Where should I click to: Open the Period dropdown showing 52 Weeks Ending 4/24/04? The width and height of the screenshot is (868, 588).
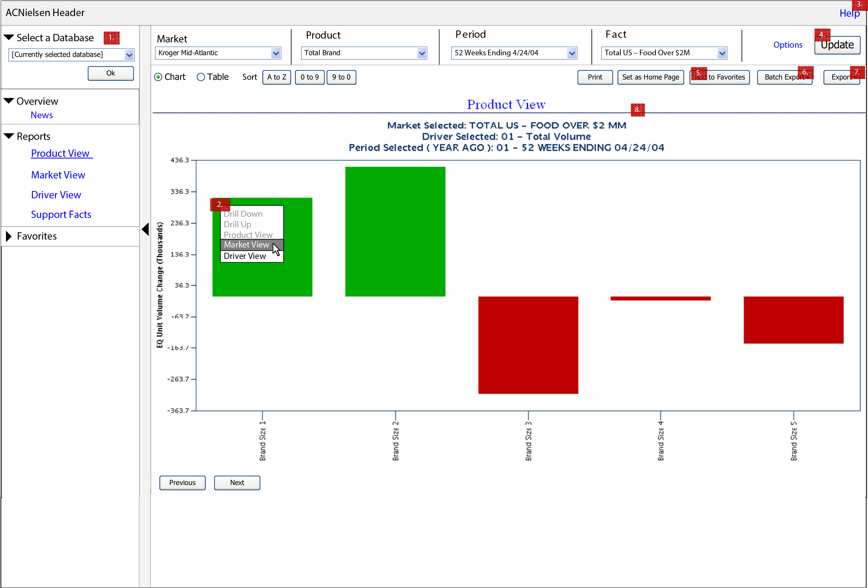tap(514, 53)
